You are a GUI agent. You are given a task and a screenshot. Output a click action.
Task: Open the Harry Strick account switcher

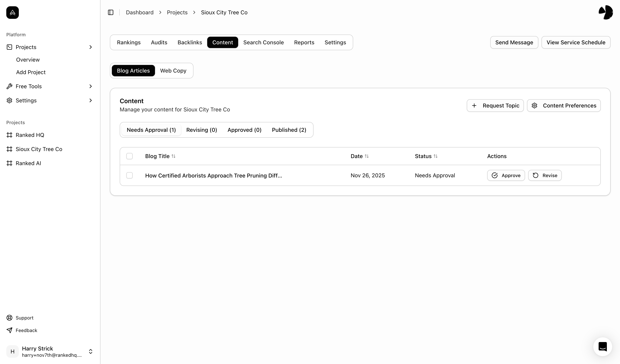[90, 351]
